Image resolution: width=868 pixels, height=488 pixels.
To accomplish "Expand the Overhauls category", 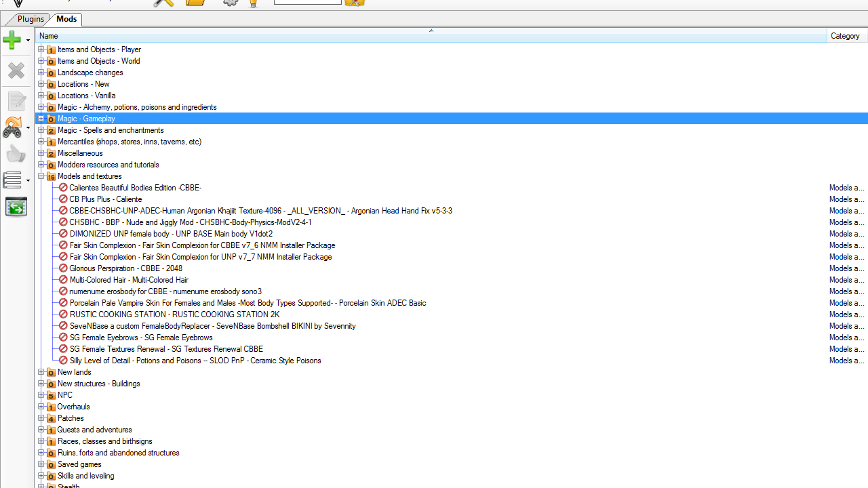I will [x=41, y=407].
